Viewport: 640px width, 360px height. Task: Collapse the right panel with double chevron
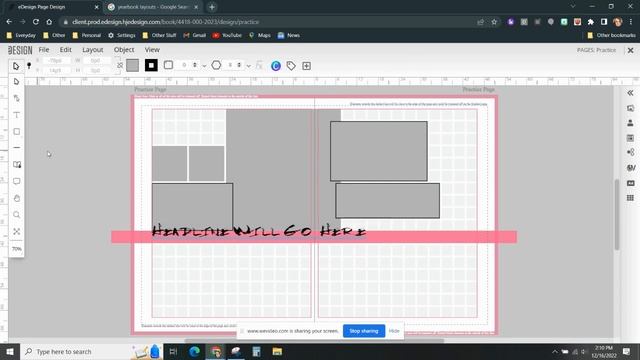pyautogui.click(x=630, y=93)
